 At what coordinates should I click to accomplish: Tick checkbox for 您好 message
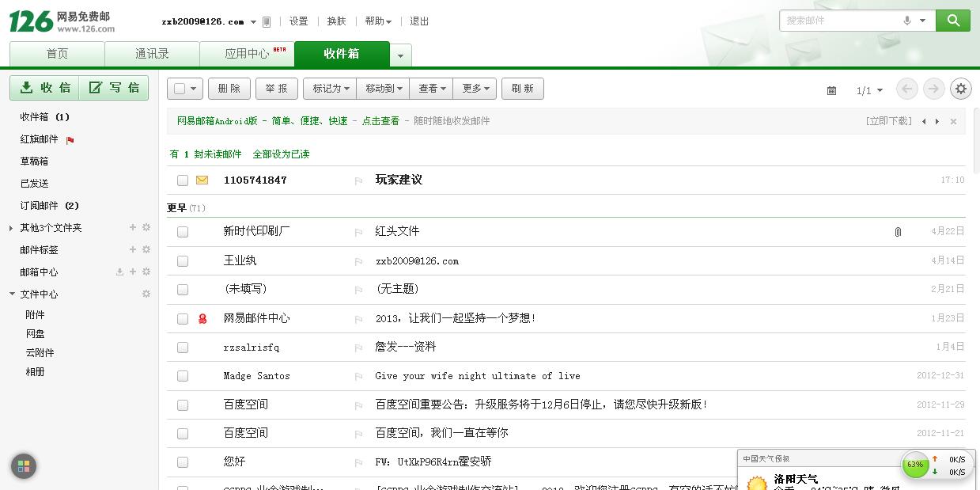click(x=183, y=462)
